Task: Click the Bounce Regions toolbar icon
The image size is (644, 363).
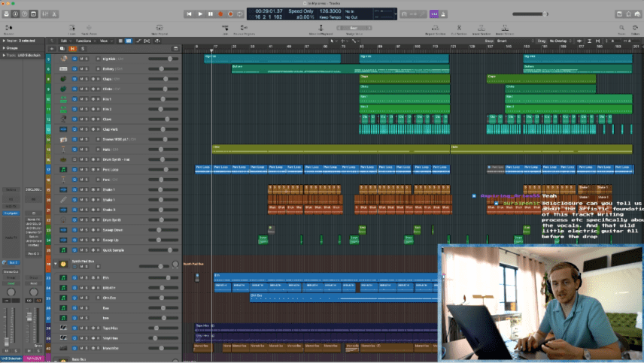Action: click(x=244, y=29)
